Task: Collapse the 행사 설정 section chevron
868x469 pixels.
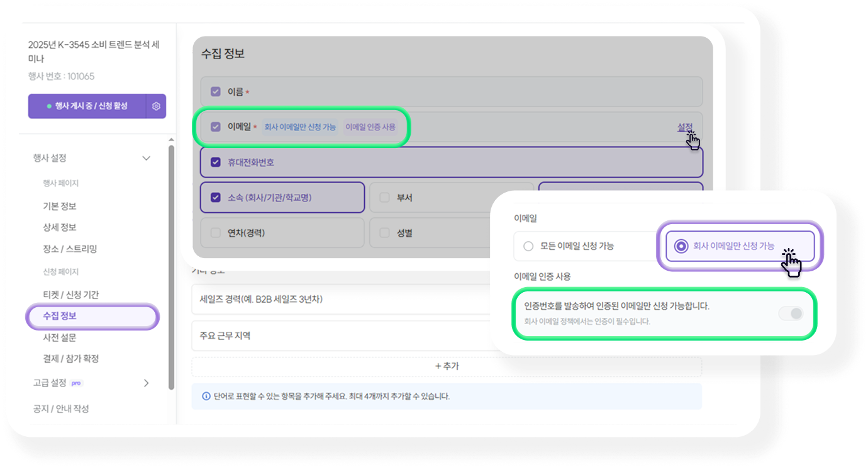Action: (x=147, y=158)
